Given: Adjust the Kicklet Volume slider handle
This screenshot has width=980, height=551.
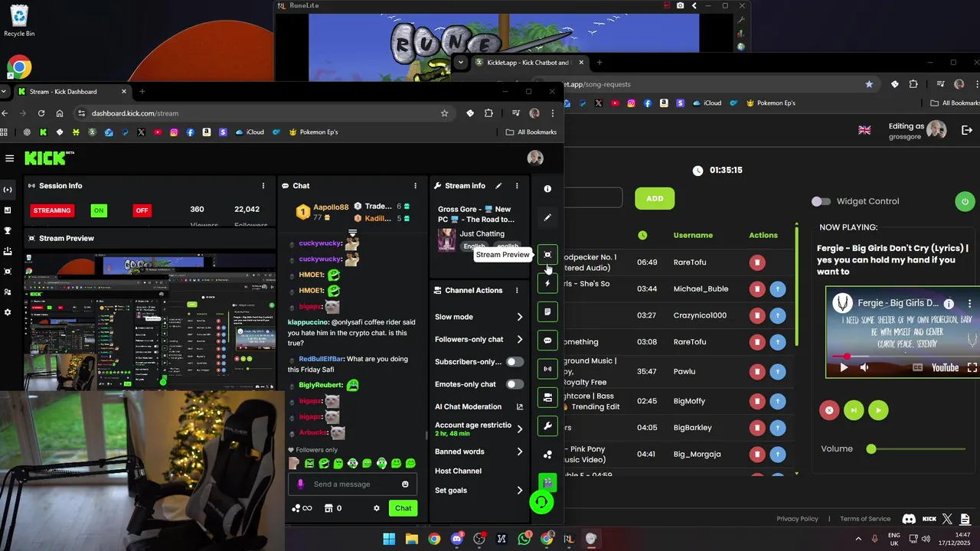Looking at the screenshot, I should (x=871, y=449).
